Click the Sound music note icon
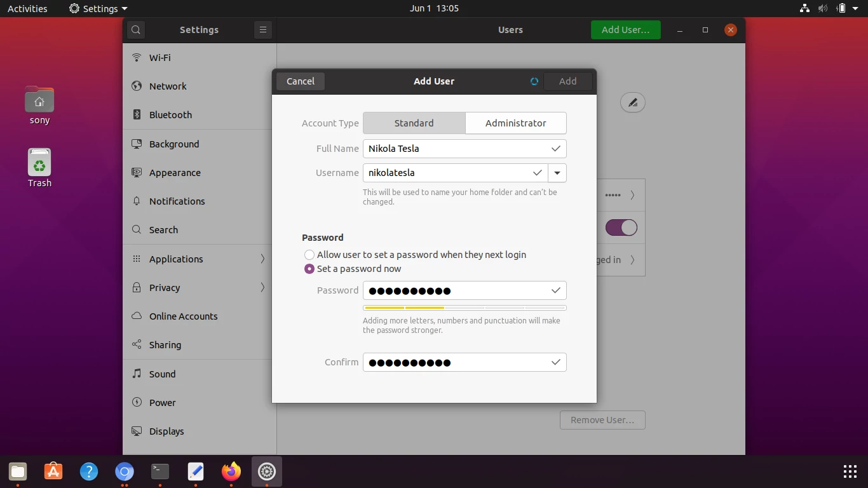Screen dimensions: 868x488 (x=137, y=374)
